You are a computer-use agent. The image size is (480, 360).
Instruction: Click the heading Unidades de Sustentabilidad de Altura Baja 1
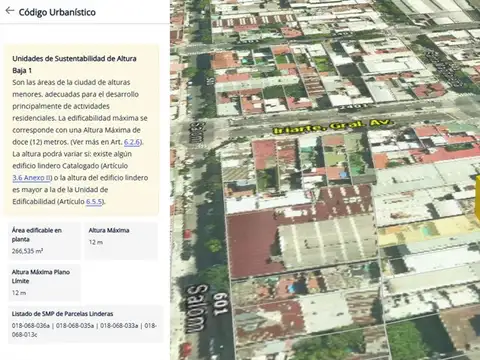click(74, 64)
